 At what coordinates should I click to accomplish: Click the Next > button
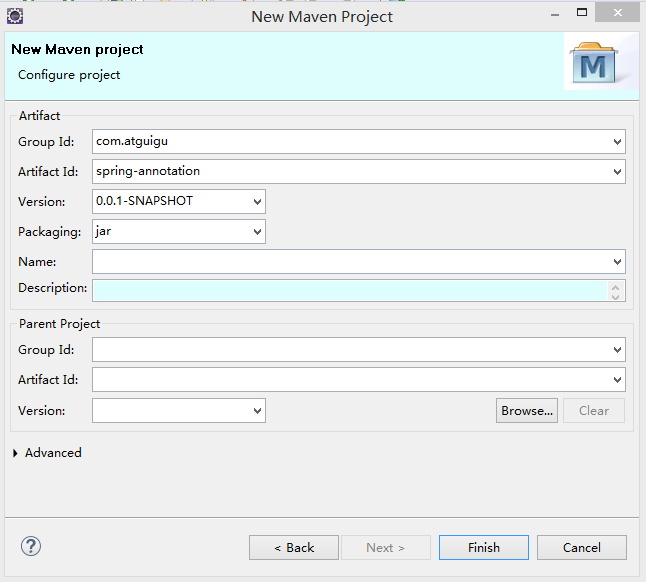tap(386, 548)
